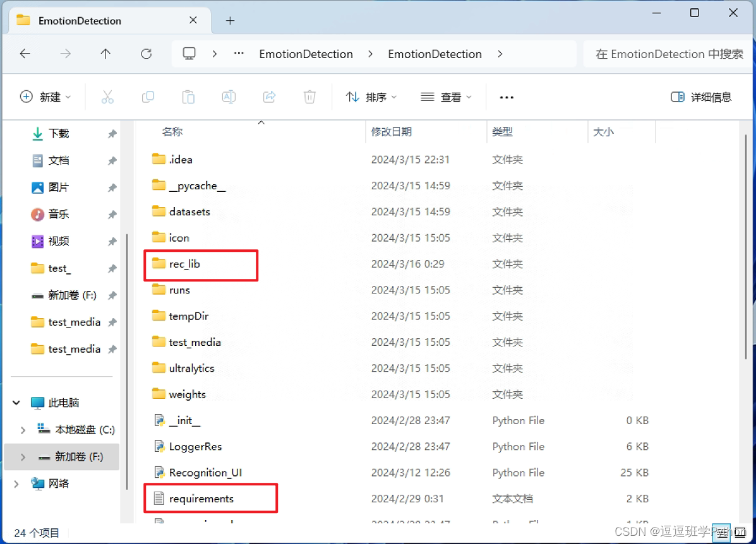The height and width of the screenshot is (544, 756).
Task: Open the test_ pinned folder in sidebar
Action: click(59, 268)
